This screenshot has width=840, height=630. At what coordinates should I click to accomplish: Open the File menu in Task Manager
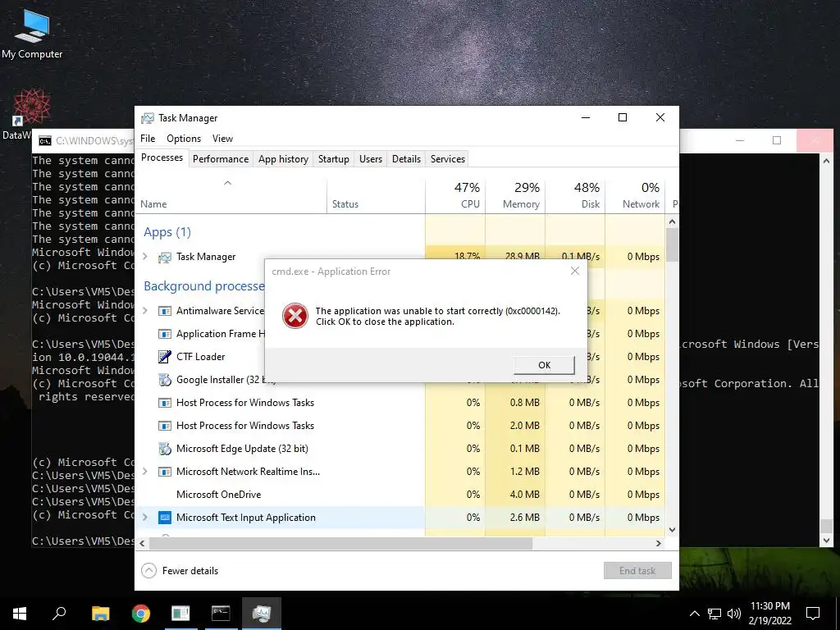tap(148, 138)
